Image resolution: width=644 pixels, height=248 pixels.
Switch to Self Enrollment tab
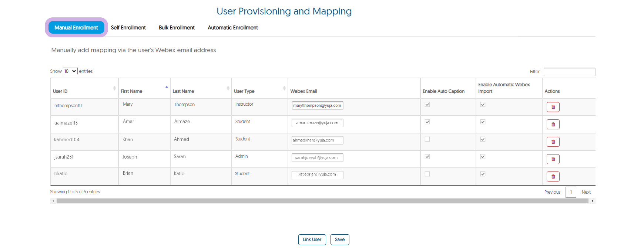128,28
